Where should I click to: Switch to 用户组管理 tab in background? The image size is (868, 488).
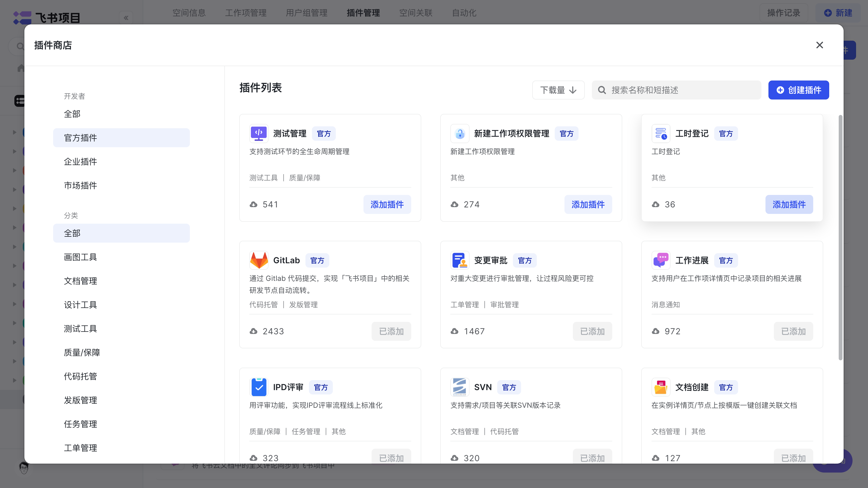point(307,13)
